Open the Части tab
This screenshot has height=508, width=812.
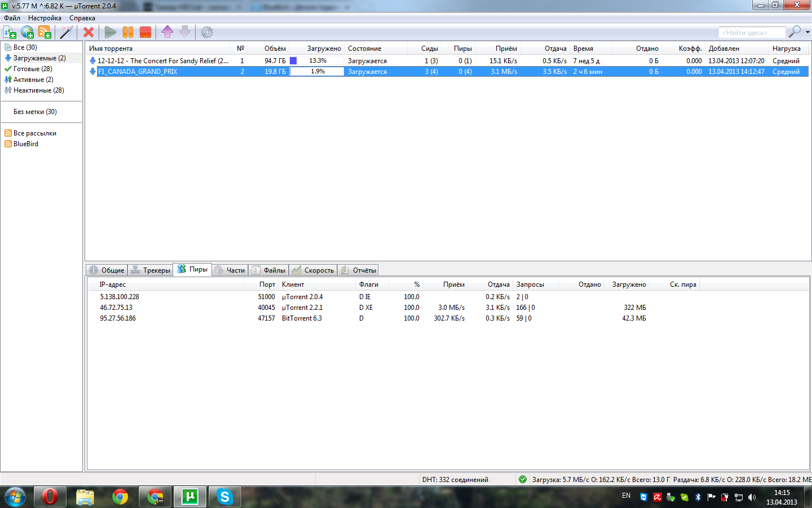tap(230, 270)
